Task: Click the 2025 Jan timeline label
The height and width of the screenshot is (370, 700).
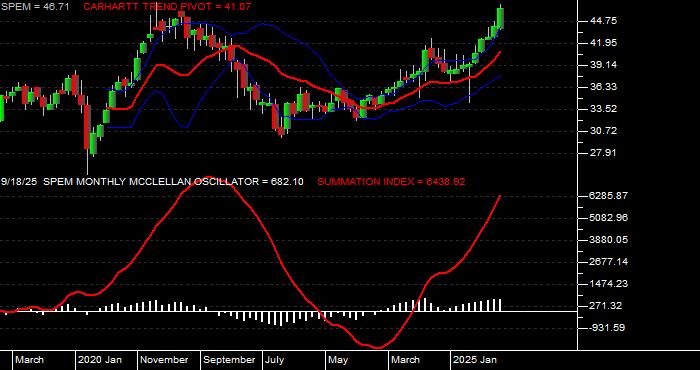Action: pos(475,360)
